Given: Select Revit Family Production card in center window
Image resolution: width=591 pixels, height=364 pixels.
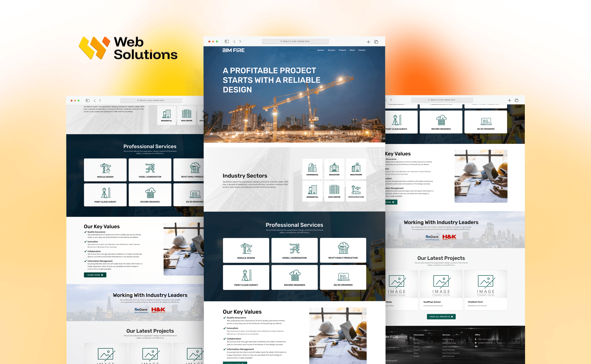Looking at the screenshot, I should tap(343, 250).
